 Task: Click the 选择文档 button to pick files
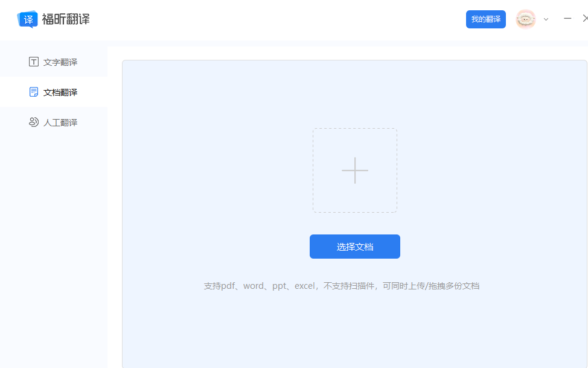pos(354,247)
